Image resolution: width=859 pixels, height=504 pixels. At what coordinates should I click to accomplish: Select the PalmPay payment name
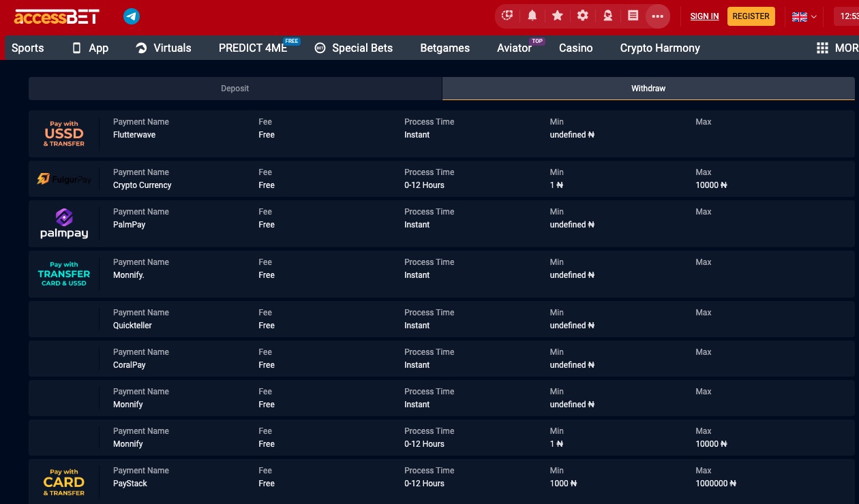pos(130,225)
